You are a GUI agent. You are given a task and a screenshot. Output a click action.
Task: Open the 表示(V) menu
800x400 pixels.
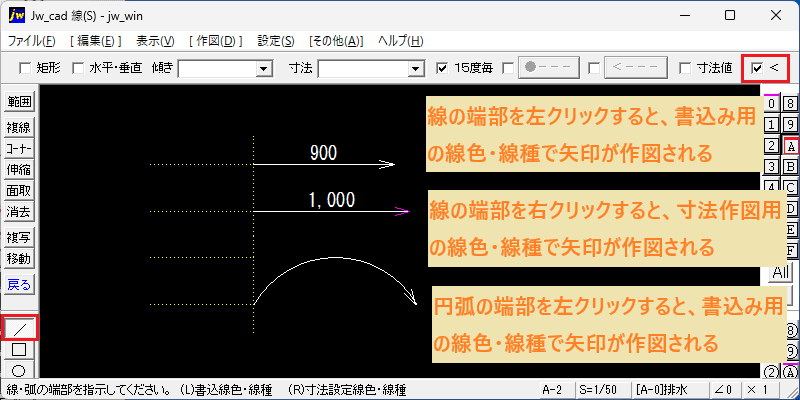(155, 41)
